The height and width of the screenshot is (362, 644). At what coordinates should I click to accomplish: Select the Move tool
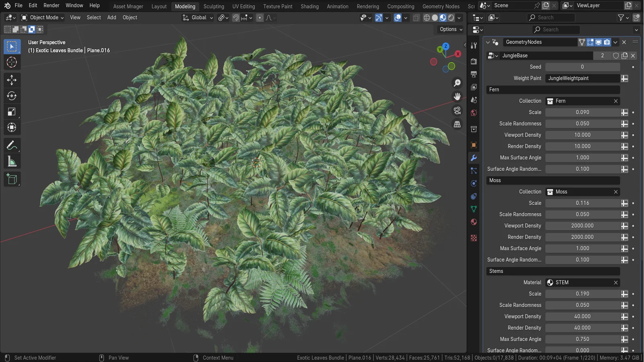click(12, 80)
